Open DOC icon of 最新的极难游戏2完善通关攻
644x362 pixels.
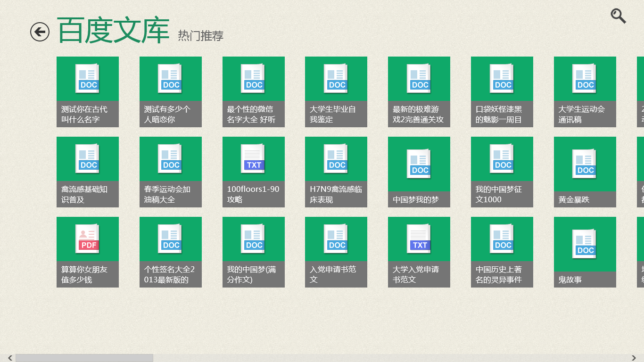(x=419, y=78)
